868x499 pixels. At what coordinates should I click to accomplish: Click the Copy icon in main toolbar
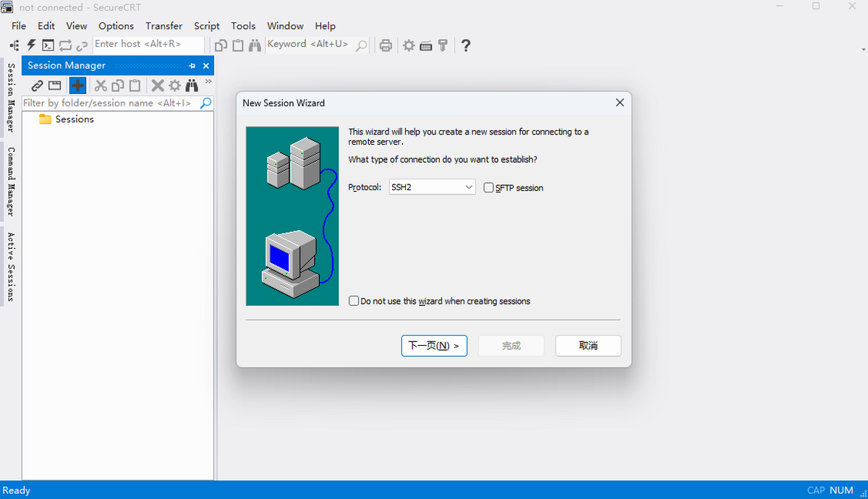point(221,45)
